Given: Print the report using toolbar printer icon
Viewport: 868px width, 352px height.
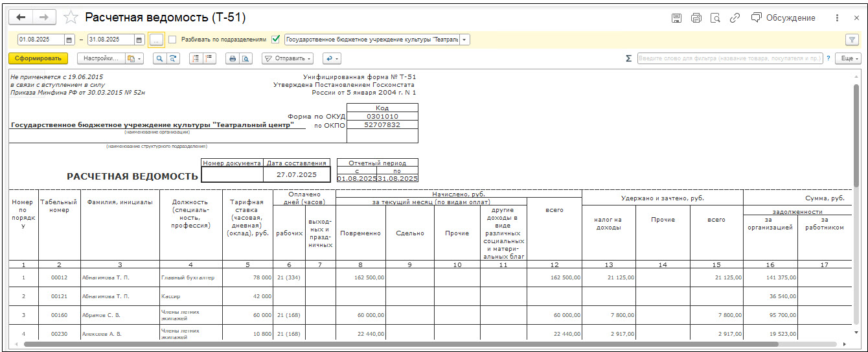Looking at the screenshot, I should click(233, 58).
